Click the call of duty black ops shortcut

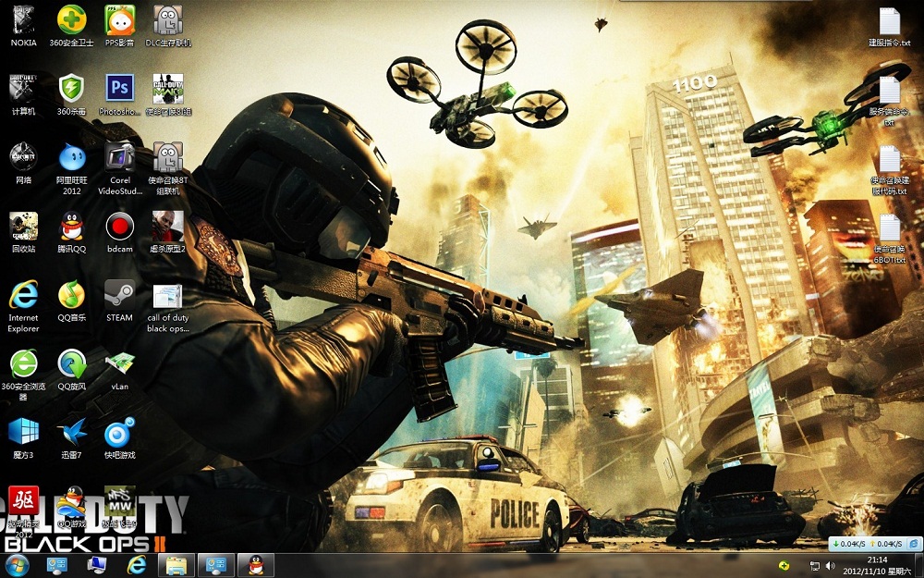(167, 298)
